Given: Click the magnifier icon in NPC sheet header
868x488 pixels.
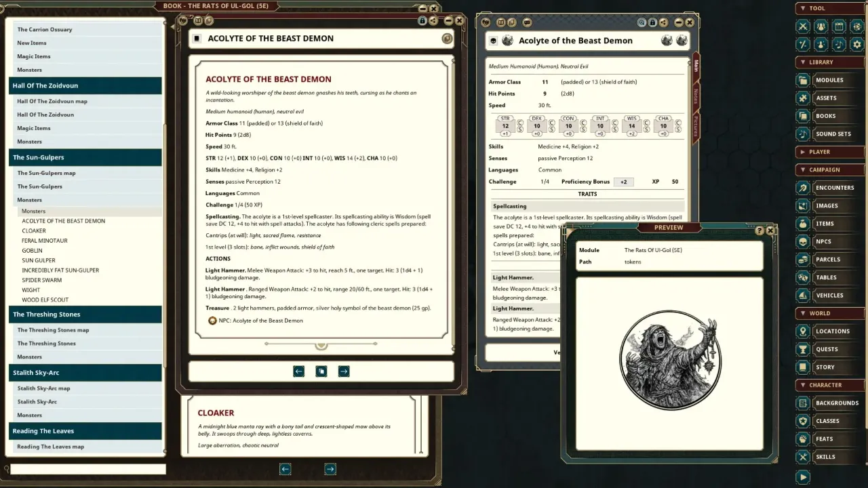Looking at the screenshot, I should pos(642,22).
